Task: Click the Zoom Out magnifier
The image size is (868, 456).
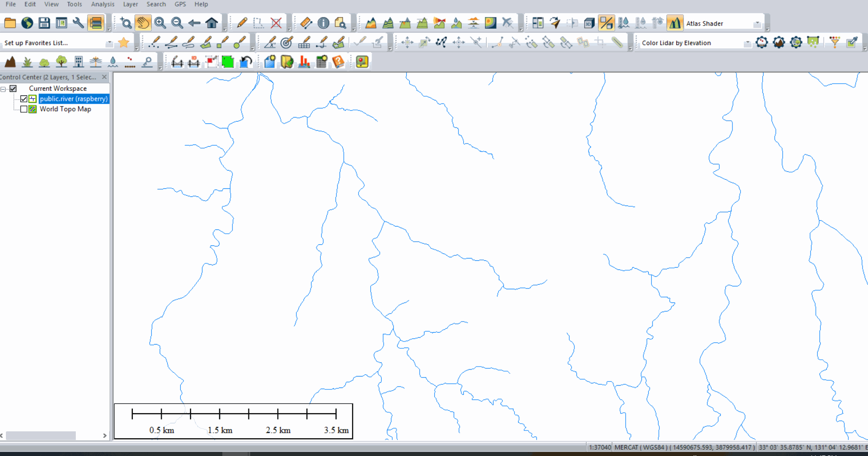Action: pyautogui.click(x=177, y=23)
